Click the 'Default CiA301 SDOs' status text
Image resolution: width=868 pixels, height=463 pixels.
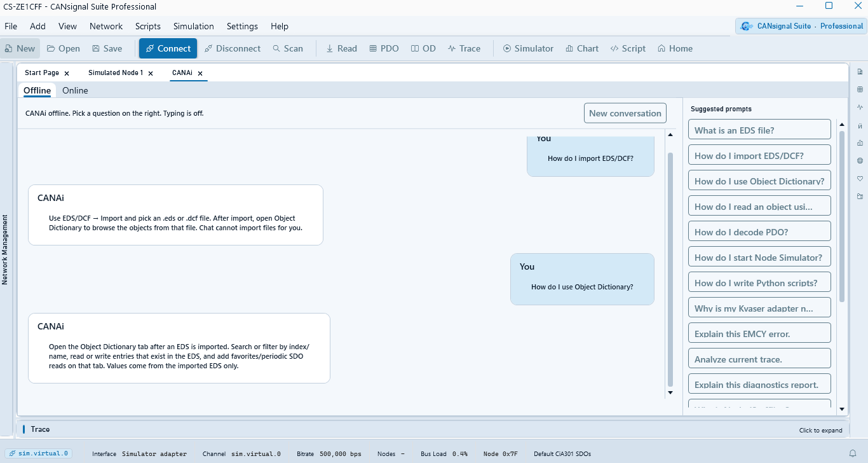click(x=562, y=454)
